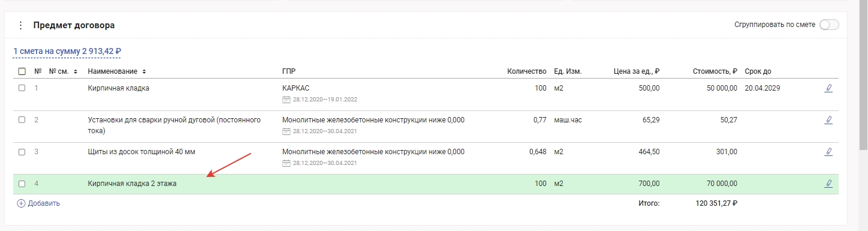Screen dimensions: 868x231
Task: Edit row Установки для сварки with pencil icon
Action: [828, 120]
